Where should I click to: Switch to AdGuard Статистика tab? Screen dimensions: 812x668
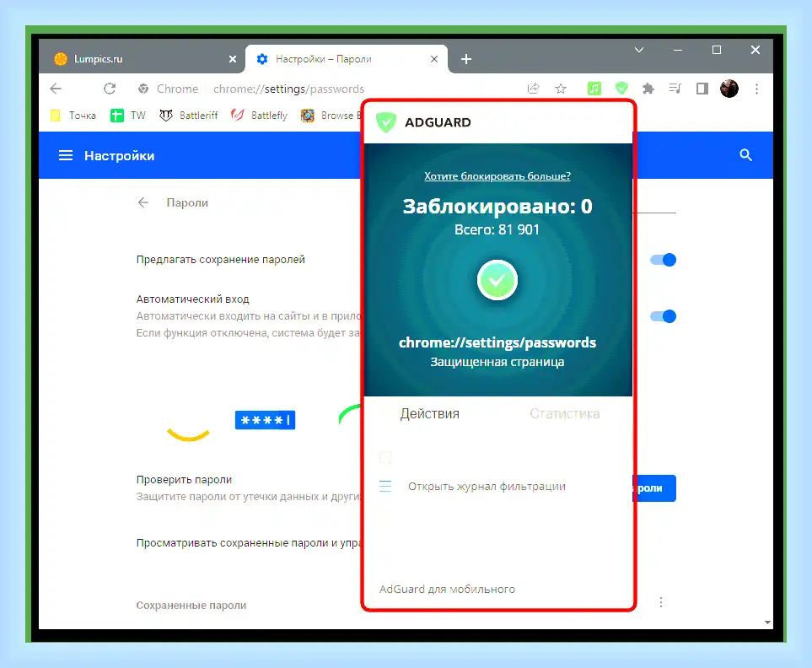click(x=564, y=414)
